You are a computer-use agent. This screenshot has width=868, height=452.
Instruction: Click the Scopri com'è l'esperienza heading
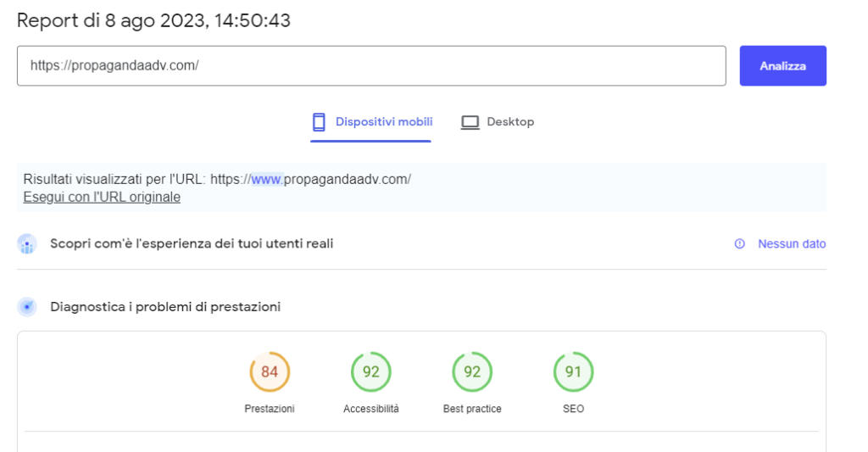pyautogui.click(x=192, y=243)
